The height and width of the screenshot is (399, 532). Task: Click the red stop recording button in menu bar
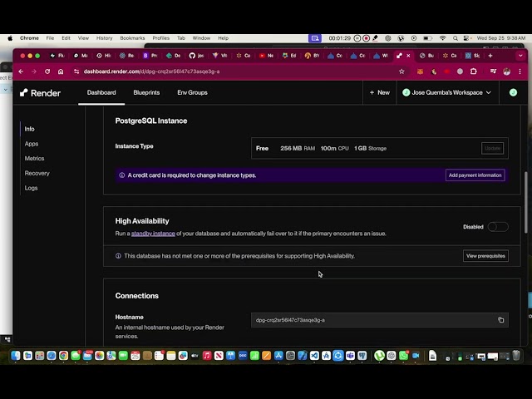tap(366, 38)
